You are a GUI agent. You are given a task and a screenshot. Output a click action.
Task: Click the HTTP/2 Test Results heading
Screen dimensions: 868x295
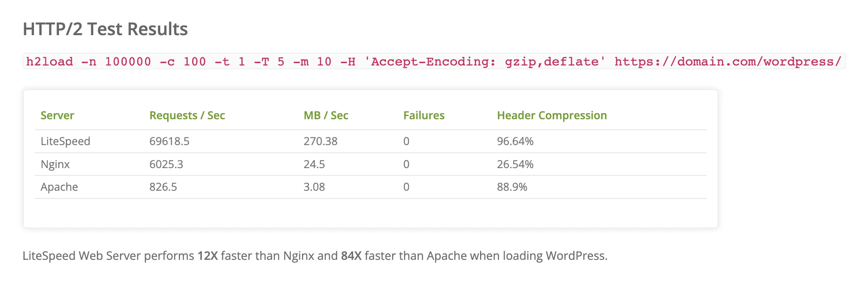point(105,29)
